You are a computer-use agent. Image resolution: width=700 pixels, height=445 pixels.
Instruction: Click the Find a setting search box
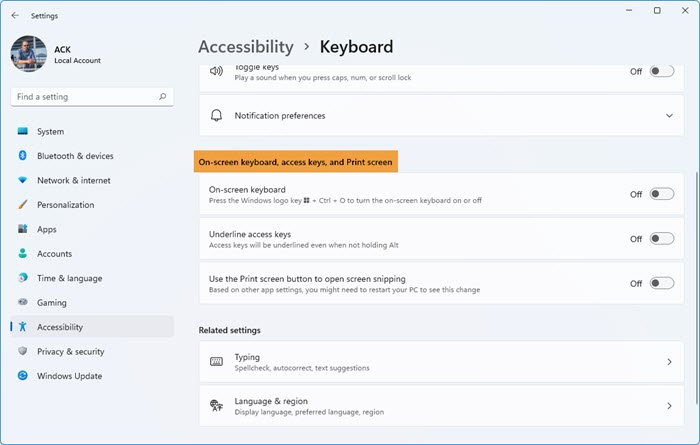(x=85, y=97)
